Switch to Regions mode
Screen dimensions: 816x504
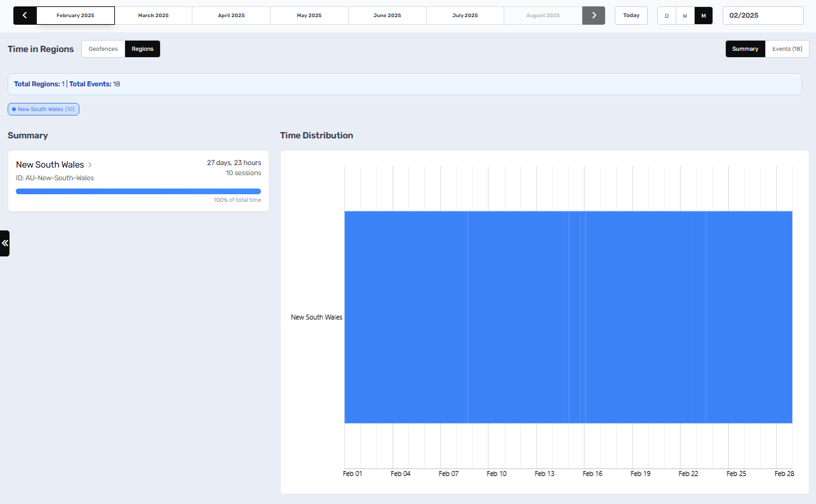coord(143,49)
